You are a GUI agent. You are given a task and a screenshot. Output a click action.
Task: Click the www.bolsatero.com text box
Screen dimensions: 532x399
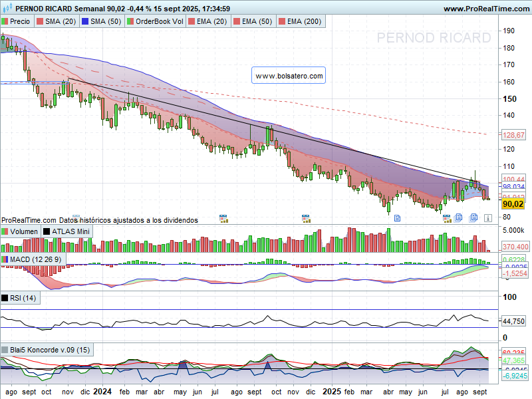coord(289,75)
